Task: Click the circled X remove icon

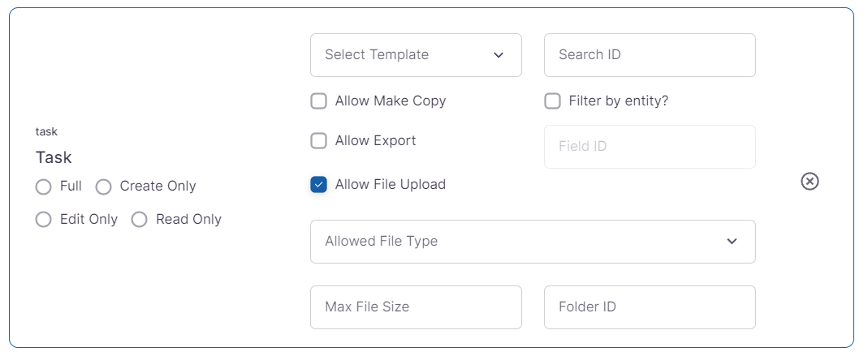Action: click(x=810, y=181)
